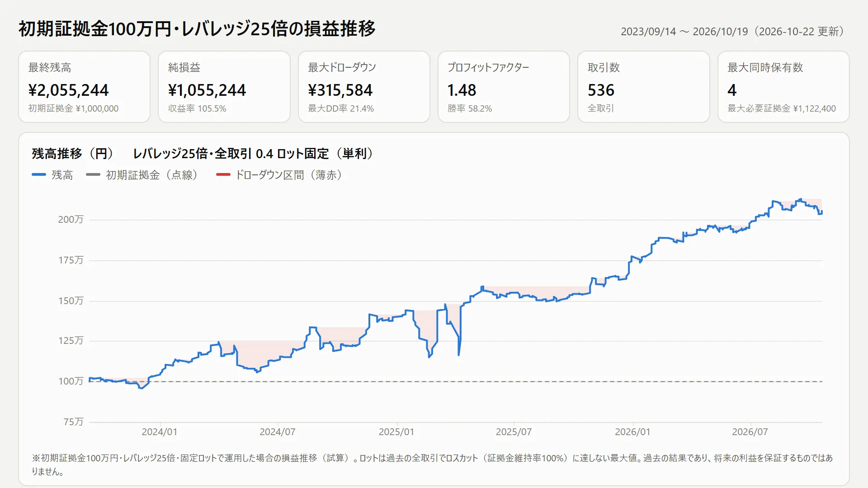This screenshot has width=868, height=488.
Task: Click the 勝率 58.2% subtext
Action: click(470, 108)
